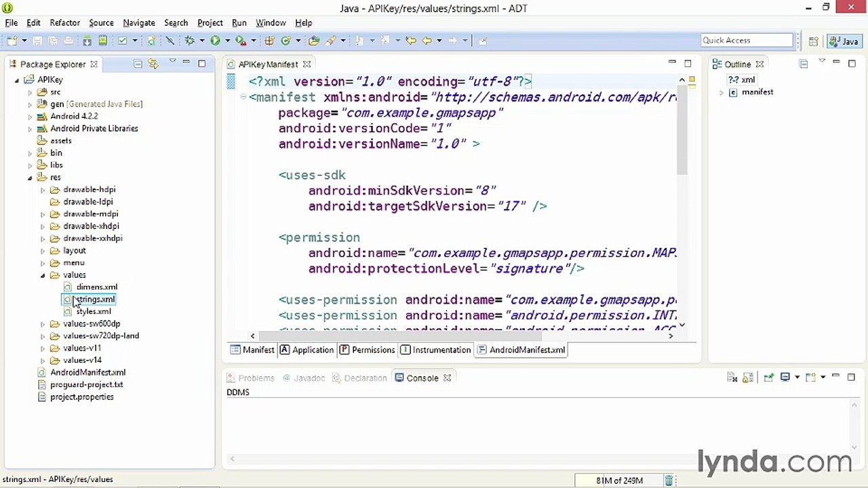Expand the manifest node in Outline
The image size is (868, 488).
[722, 92]
